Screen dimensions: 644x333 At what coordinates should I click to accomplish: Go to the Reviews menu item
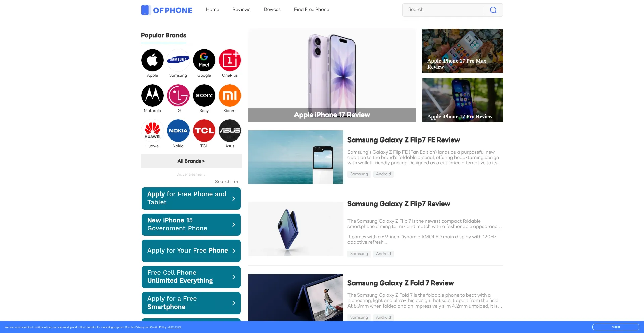click(x=241, y=10)
